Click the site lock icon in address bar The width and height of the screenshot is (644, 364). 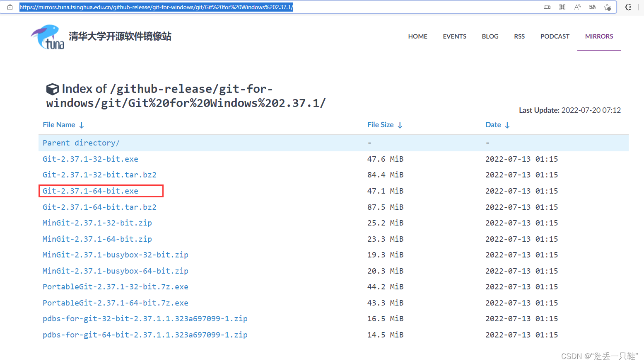10,7
